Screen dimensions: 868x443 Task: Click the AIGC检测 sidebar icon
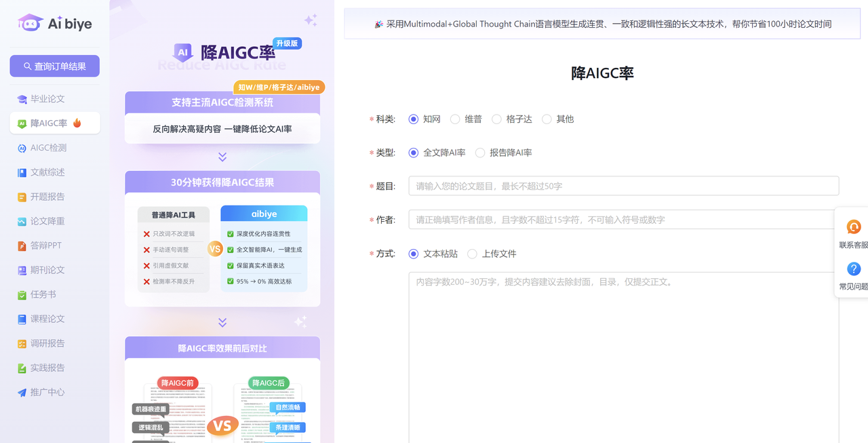pos(22,148)
